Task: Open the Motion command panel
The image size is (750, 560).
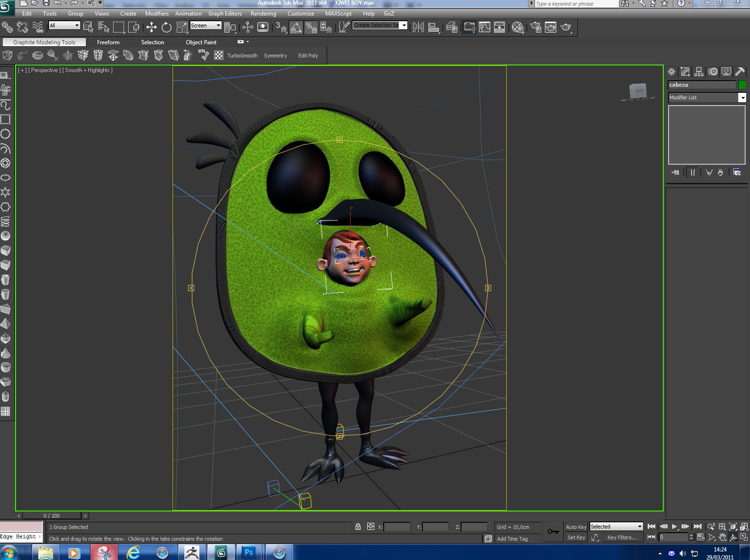Action: click(713, 72)
